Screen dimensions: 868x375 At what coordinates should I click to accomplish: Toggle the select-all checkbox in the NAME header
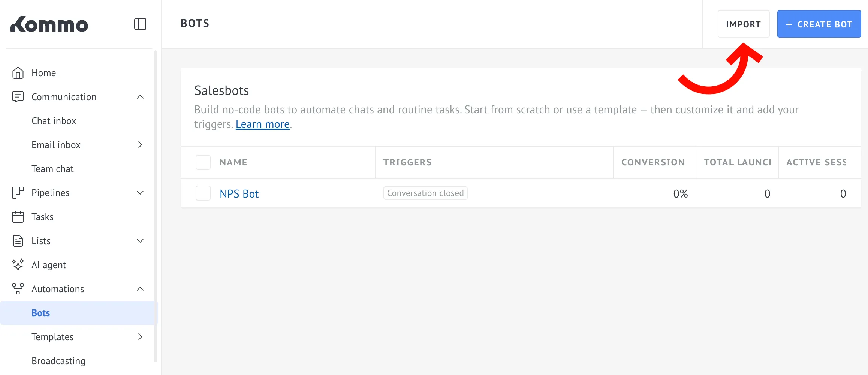click(x=203, y=162)
